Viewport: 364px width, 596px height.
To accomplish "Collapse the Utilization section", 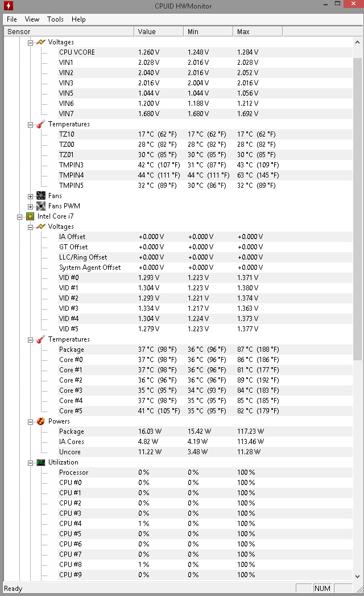I will (30, 463).
